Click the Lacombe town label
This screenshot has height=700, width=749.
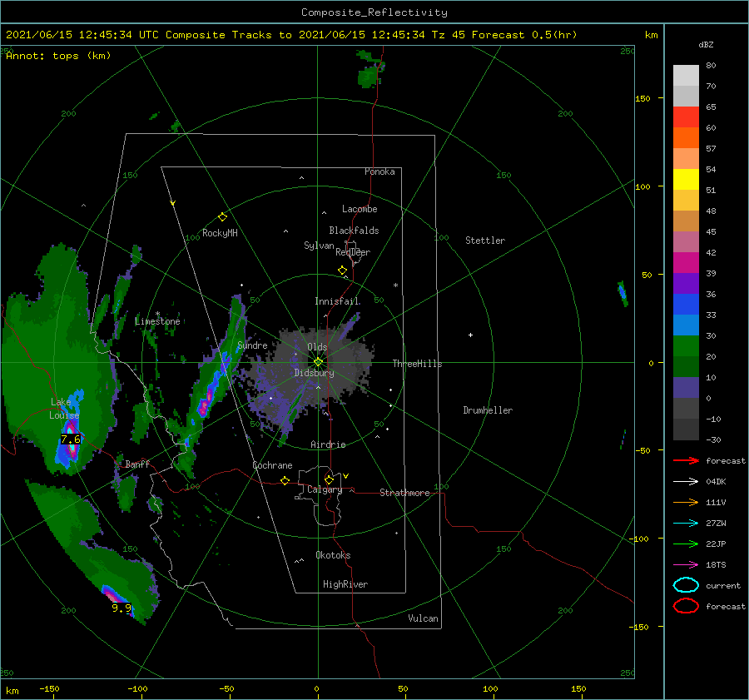click(x=360, y=209)
